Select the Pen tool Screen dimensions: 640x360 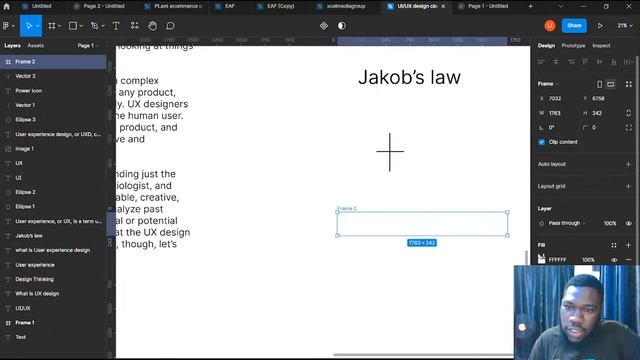(x=94, y=26)
